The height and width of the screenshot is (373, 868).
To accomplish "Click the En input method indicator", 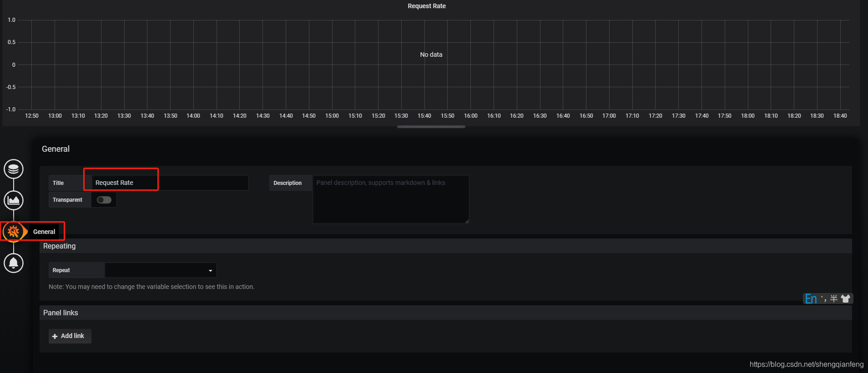I will point(811,299).
